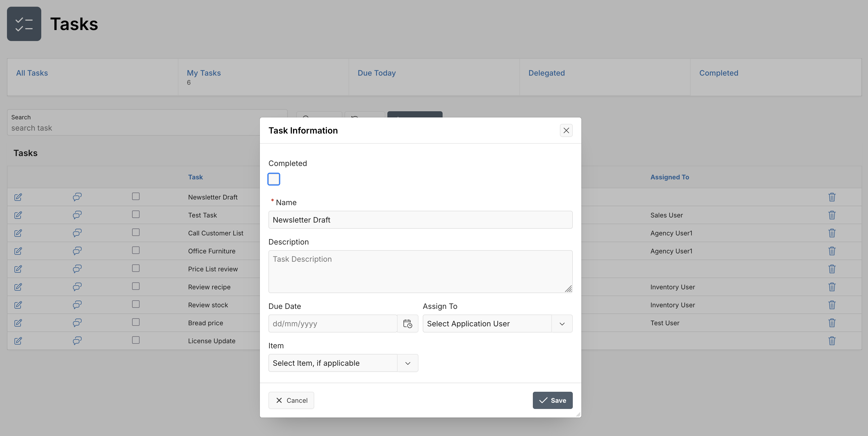Open comments icon for Call Customer List
This screenshot has width=868, height=436.
[x=77, y=233]
